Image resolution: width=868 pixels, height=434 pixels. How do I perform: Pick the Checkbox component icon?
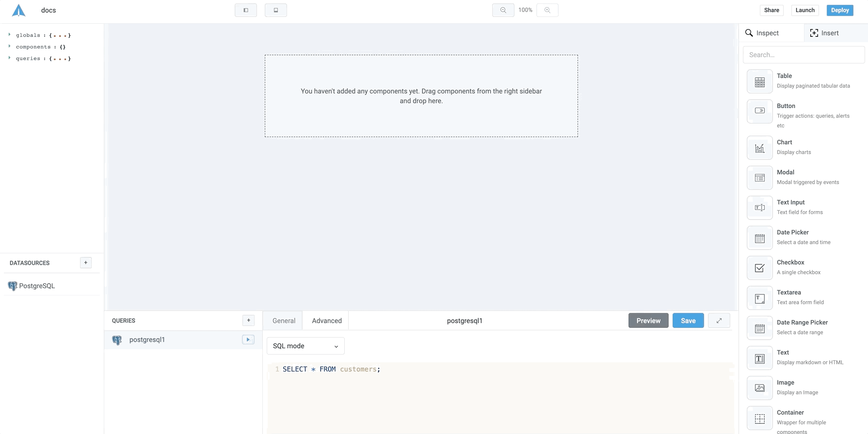(x=759, y=268)
